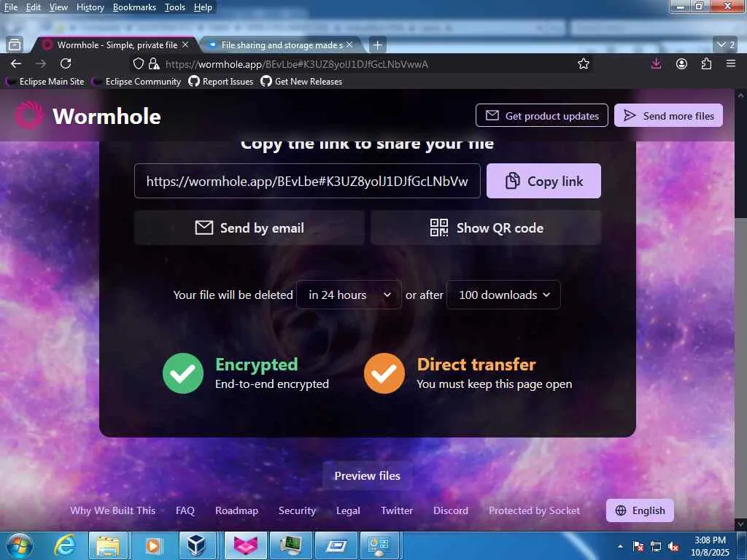Open the View menu

(x=58, y=7)
